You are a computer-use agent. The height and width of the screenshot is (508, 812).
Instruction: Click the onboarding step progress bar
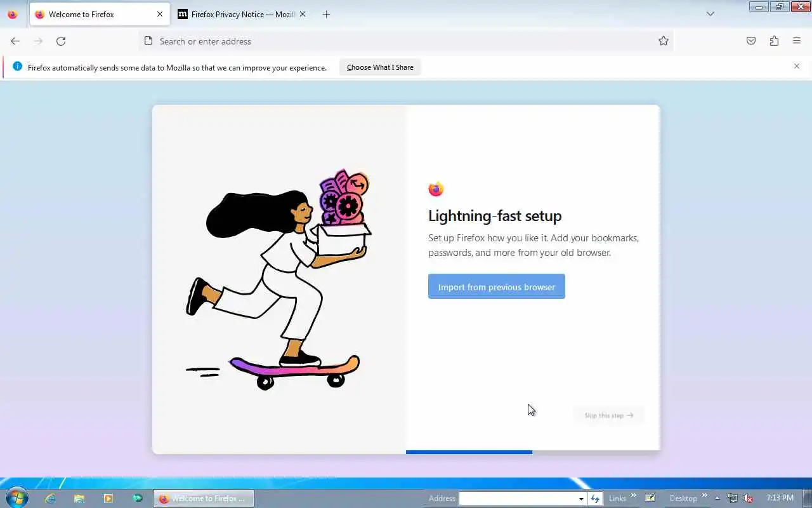tap(533, 452)
